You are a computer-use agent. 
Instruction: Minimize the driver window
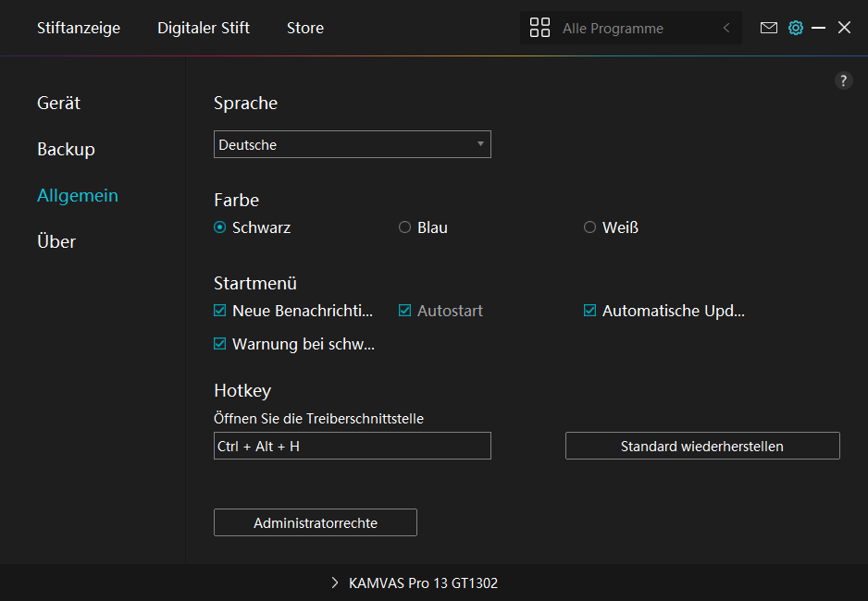818,28
